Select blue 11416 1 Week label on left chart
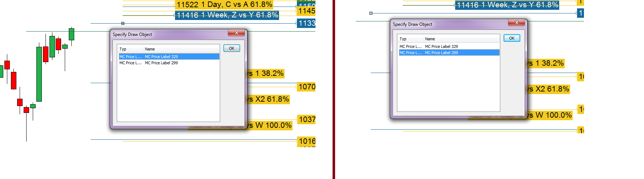The image size is (644, 179). pyautogui.click(x=227, y=15)
